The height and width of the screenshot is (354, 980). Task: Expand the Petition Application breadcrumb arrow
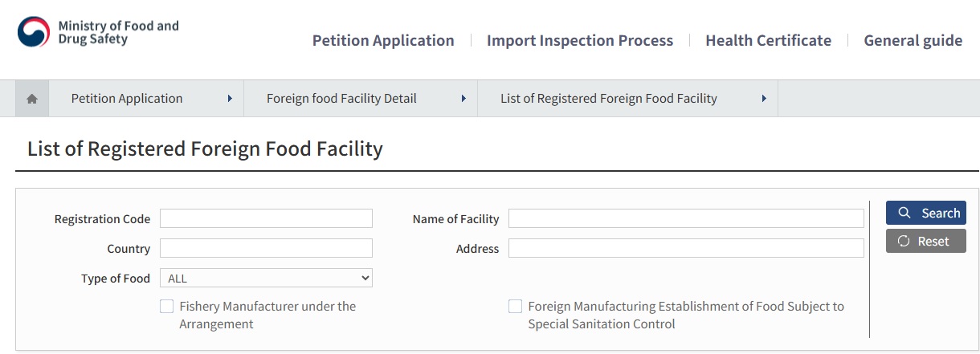pos(230,99)
